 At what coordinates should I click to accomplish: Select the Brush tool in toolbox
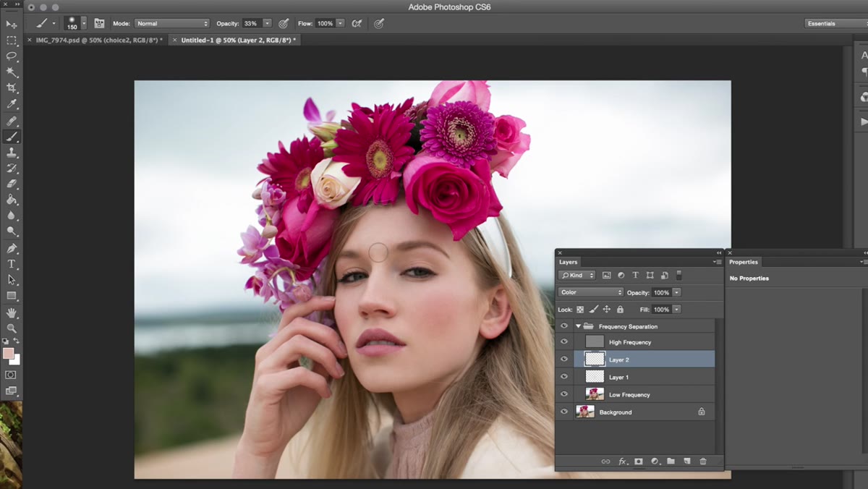click(12, 137)
